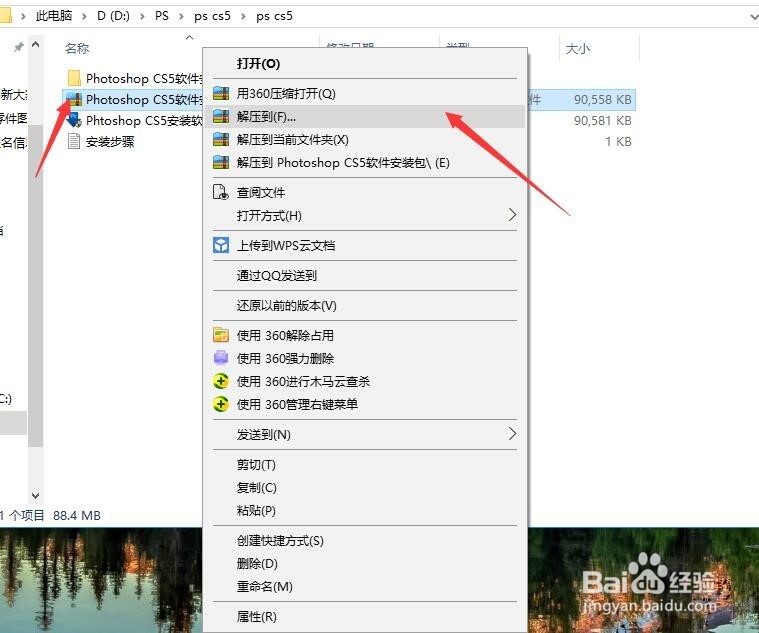Click D (D:) breadcrumb in address bar

pyautogui.click(x=113, y=16)
